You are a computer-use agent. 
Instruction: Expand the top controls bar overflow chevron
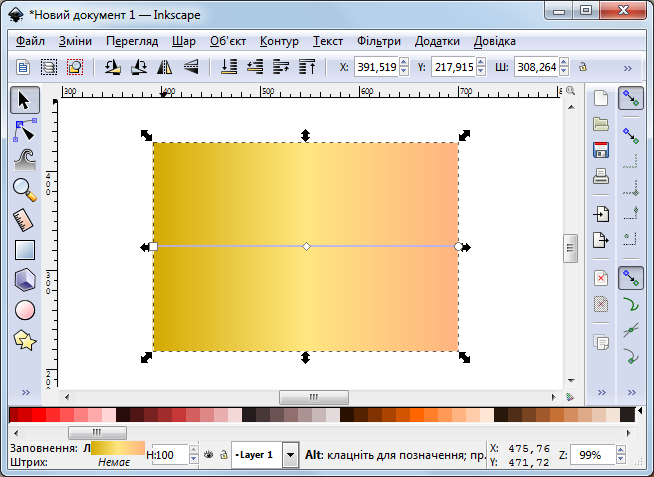click(628, 68)
